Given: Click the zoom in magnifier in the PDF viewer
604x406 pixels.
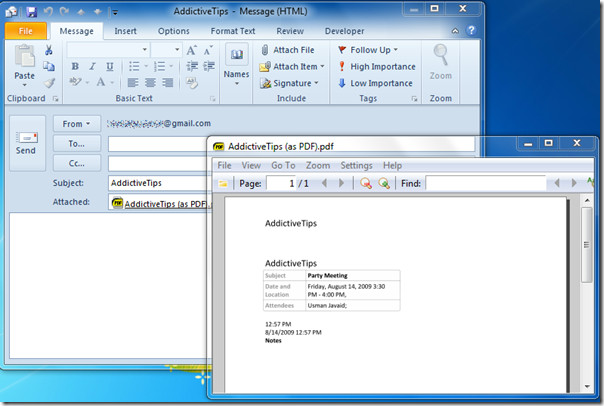Looking at the screenshot, I should tap(384, 183).
